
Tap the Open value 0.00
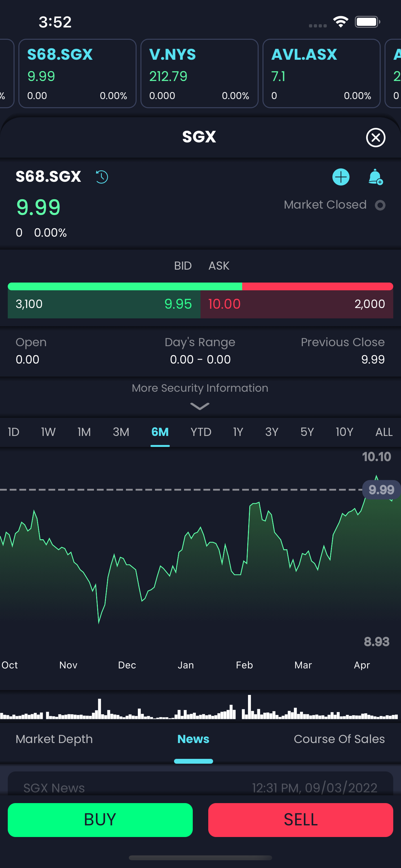(x=27, y=359)
